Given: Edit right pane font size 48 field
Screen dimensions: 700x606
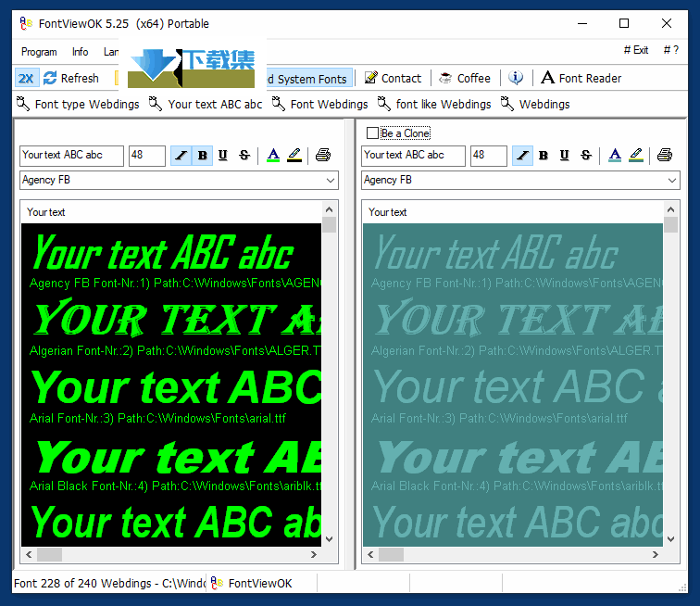Looking at the screenshot, I should click(488, 156).
